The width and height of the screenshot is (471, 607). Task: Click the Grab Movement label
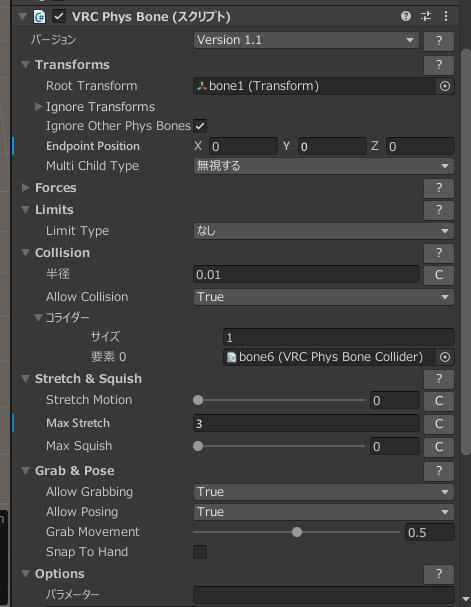click(92, 532)
